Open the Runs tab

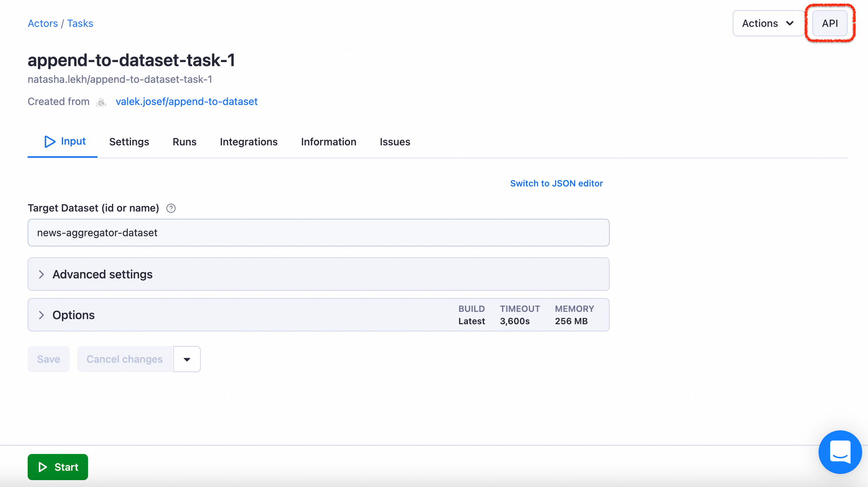(184, 142)
